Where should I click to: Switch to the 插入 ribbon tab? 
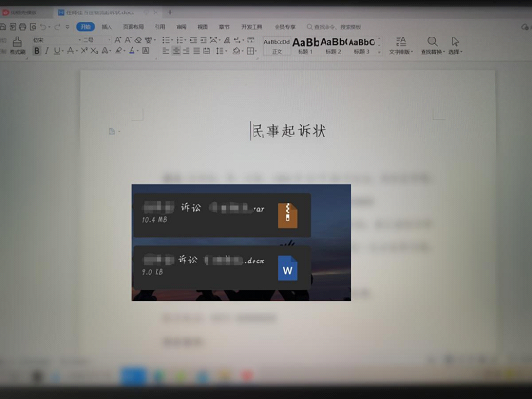click(107, 27)
